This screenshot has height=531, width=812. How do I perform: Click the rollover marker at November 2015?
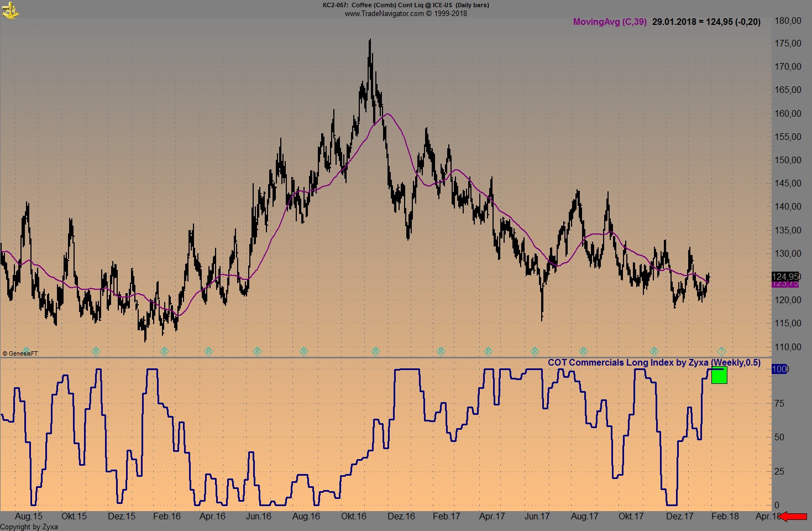(x=96, y=351)
